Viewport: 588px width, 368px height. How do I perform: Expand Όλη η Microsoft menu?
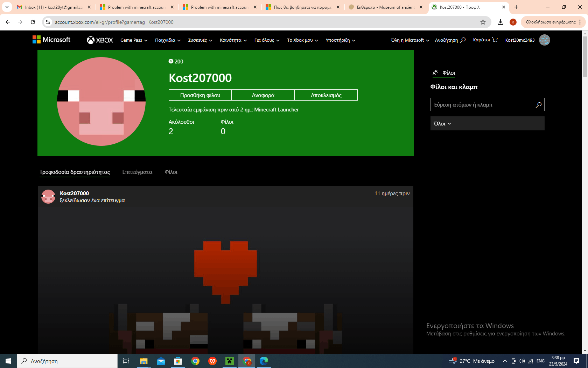(x=410, y=40)
